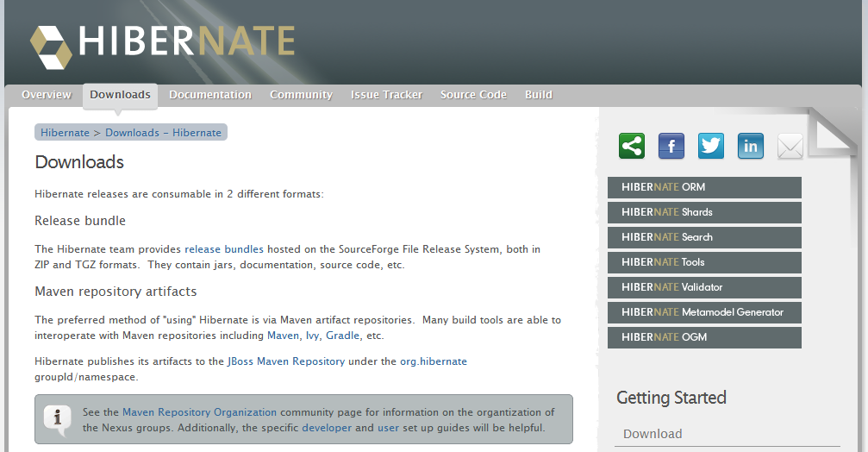Open Hibernate Validator project page

click(x=704, y=287)
